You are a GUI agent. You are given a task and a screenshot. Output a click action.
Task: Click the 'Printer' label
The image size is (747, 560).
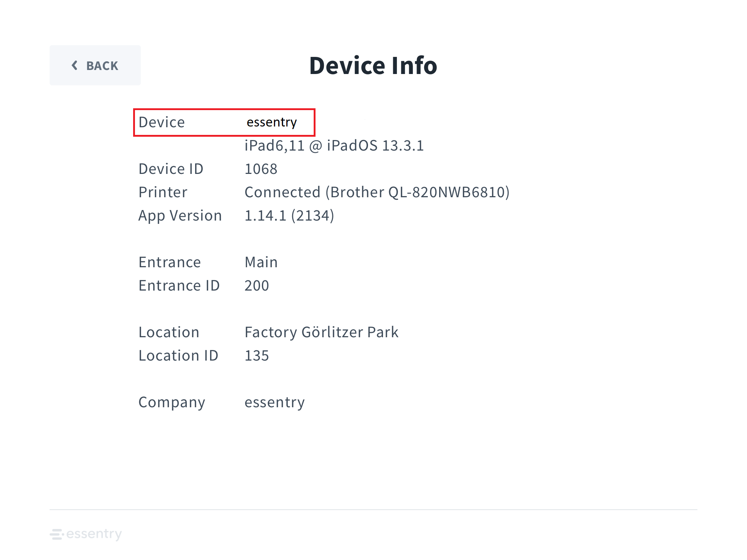click(x=163, y=192)
